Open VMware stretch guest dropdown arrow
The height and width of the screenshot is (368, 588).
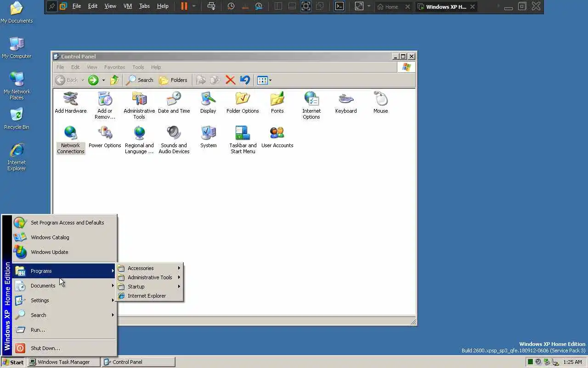pyautogui.click(x=369, y=6)
